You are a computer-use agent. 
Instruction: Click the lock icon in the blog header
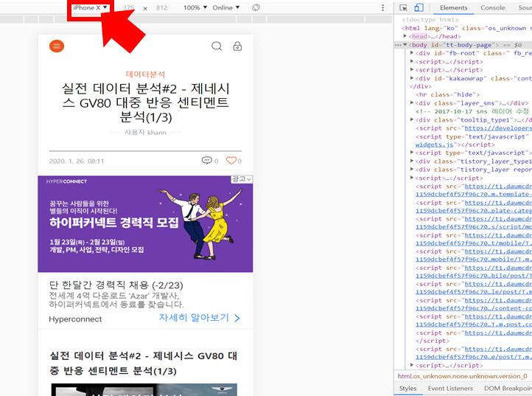pos(237,46)
